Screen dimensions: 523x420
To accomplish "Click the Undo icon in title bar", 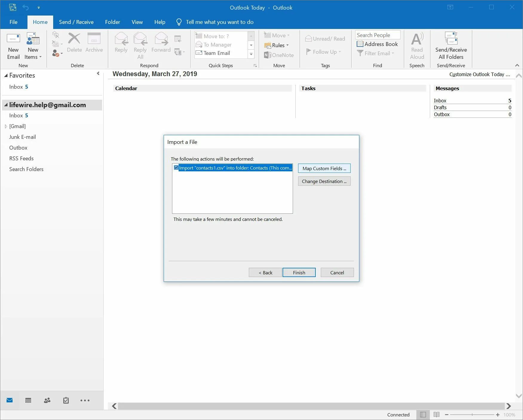I will [25, 7].
